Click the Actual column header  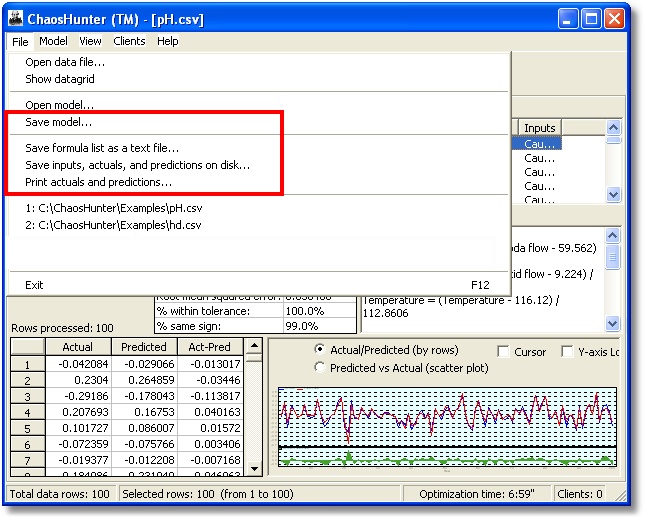pyautogui.click(x=78, y=347)
